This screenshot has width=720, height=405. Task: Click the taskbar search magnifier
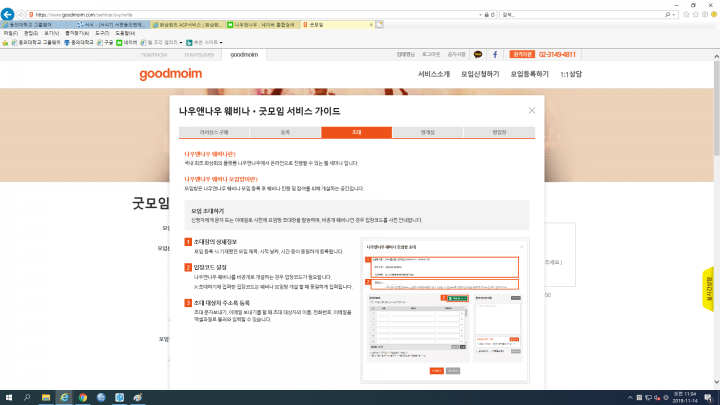27,398
